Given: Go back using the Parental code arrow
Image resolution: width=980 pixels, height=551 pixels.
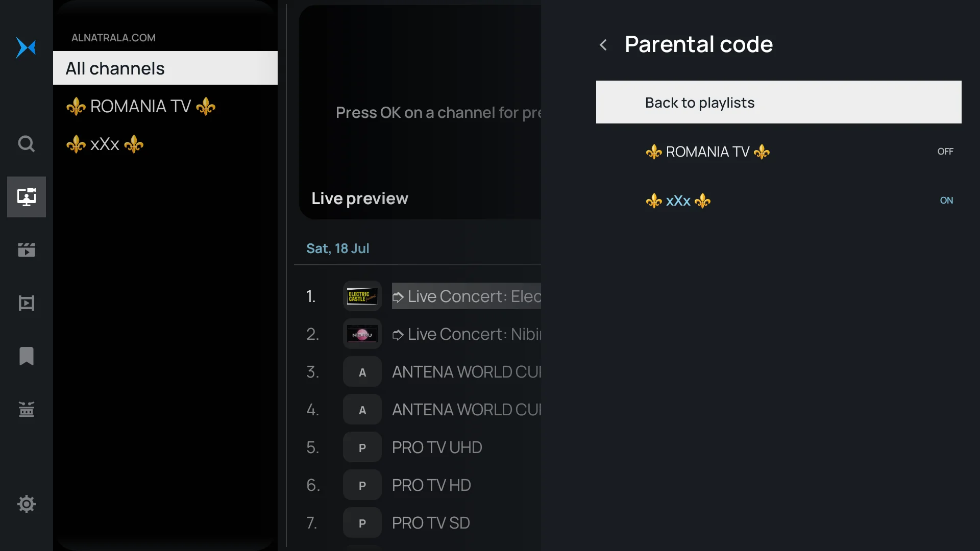Looking at the screenshot, I should point(603,45).
